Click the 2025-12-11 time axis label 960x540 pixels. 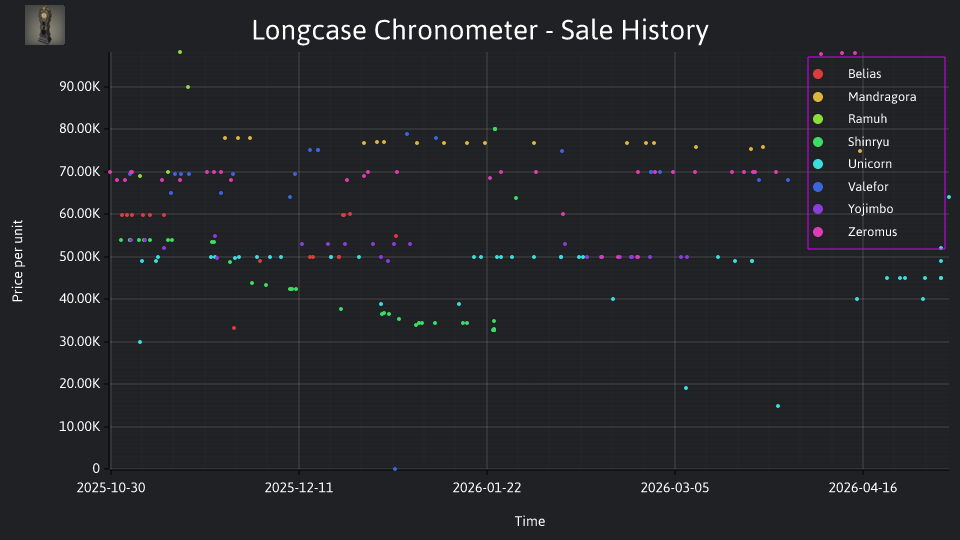click(299, 488)
